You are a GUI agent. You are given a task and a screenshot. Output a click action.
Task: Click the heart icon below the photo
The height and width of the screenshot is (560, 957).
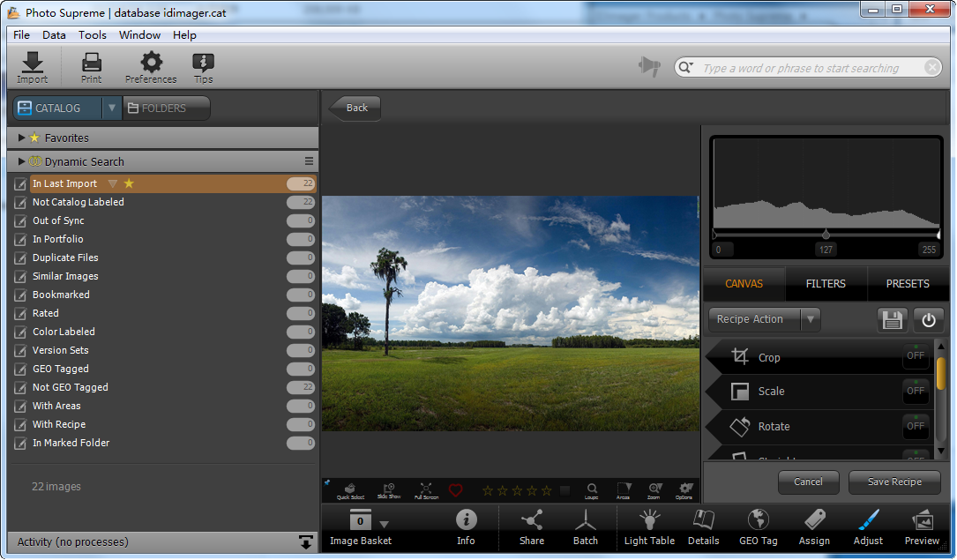tap(456, 490)
